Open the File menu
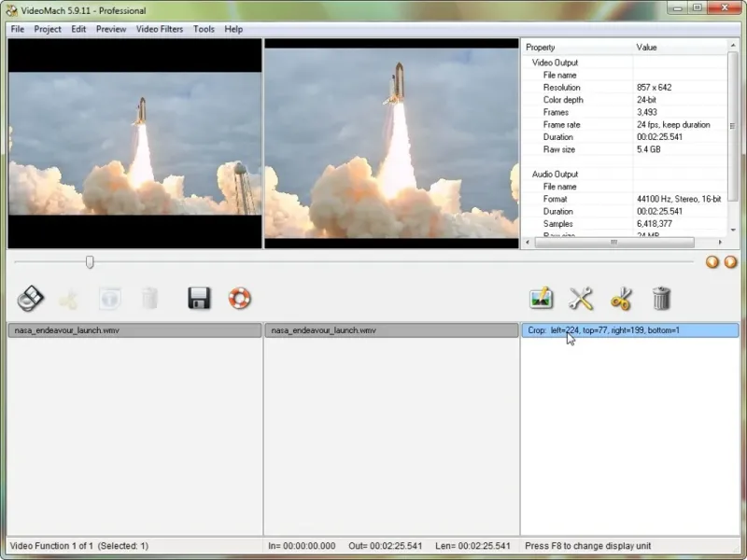Image resolution: width=747 pixels, height=560 pixels. point(18,29)
